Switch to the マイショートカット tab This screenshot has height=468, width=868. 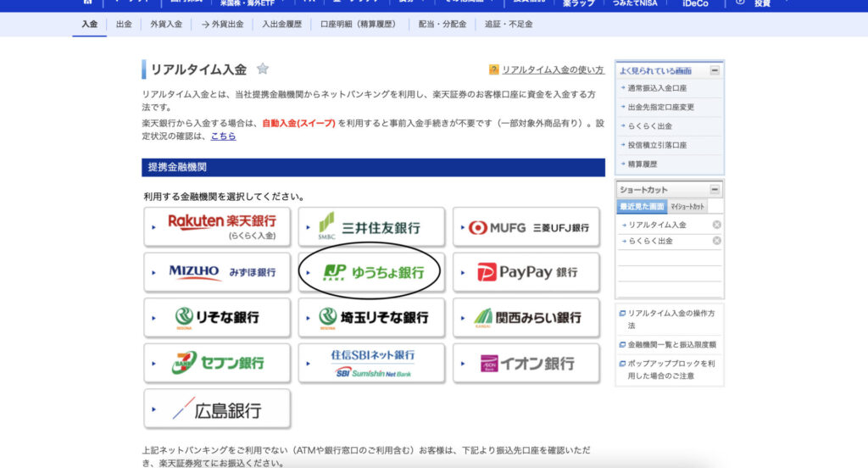point(687,207)
